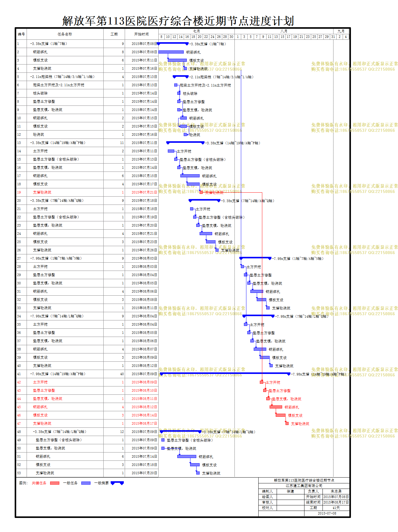The height and width of the screenshot is (532, 398).
Task: Click the 编制人 label in title block
Action: (x=267, y=491)
